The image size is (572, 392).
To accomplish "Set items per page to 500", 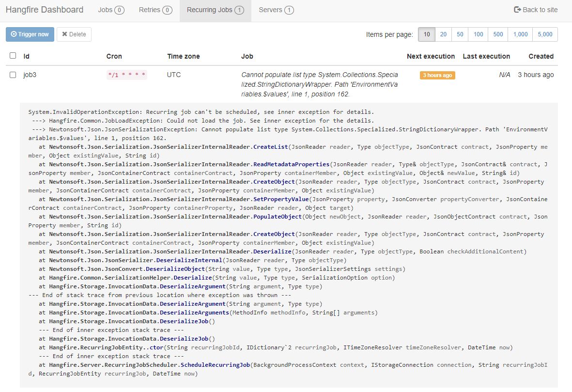I will [x=498, y=34].
